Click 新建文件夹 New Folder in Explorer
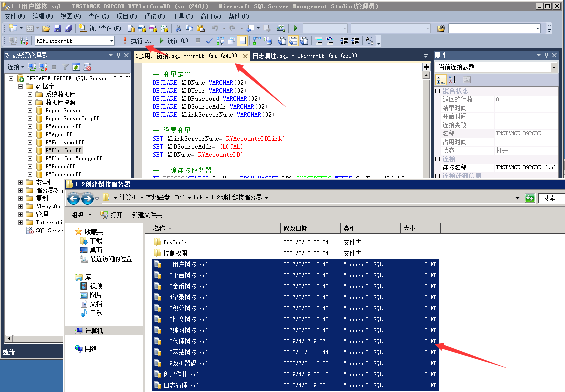This screenshot has width=565, height=392. point(147,215)
